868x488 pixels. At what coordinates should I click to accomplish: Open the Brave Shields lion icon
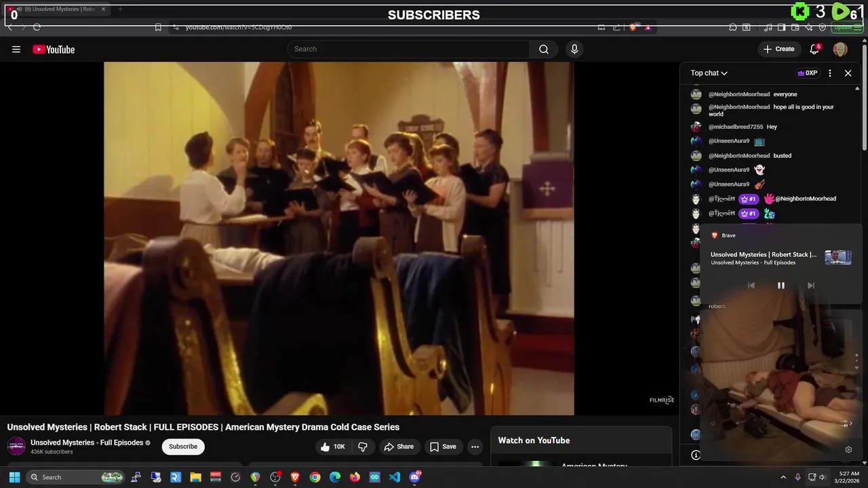click(x=633, y=27)
